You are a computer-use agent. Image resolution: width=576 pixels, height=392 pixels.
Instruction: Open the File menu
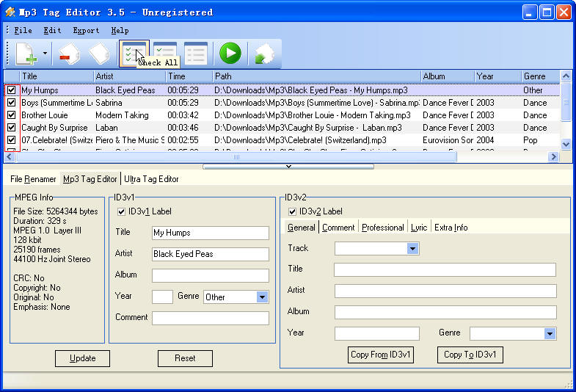point(23,31)
